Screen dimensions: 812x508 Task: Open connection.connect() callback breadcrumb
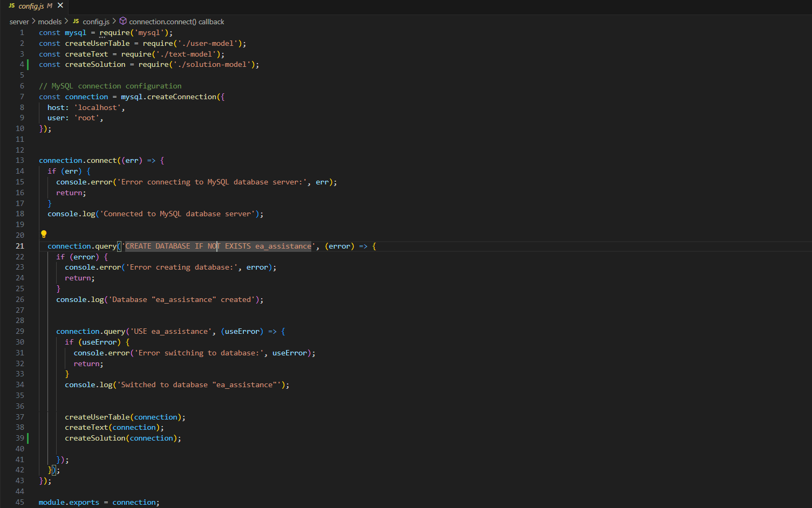point(176,22)
